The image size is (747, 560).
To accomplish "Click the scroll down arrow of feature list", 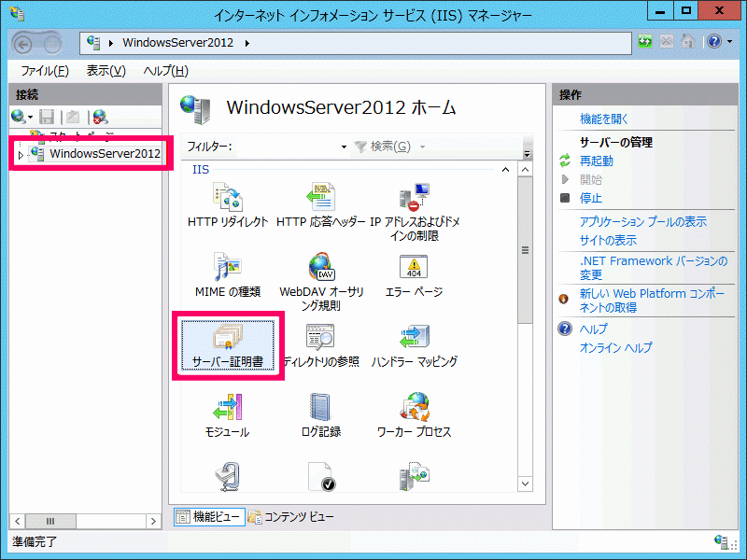I will (x=525, y=483).
